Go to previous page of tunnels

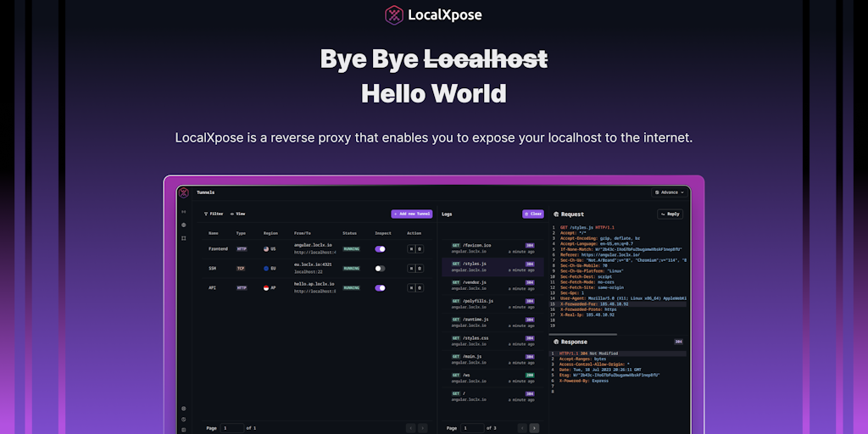click(411, 428)
